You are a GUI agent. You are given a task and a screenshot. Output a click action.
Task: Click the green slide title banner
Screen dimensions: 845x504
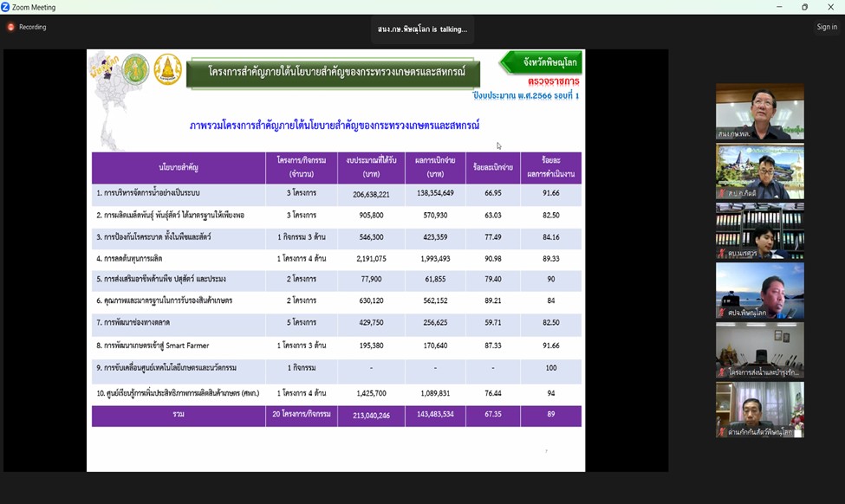click(x=333, y=73)
